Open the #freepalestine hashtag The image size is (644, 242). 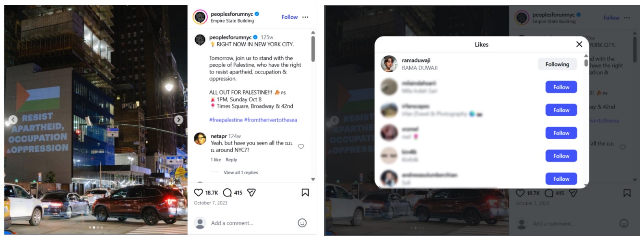(x=226, y=120)
